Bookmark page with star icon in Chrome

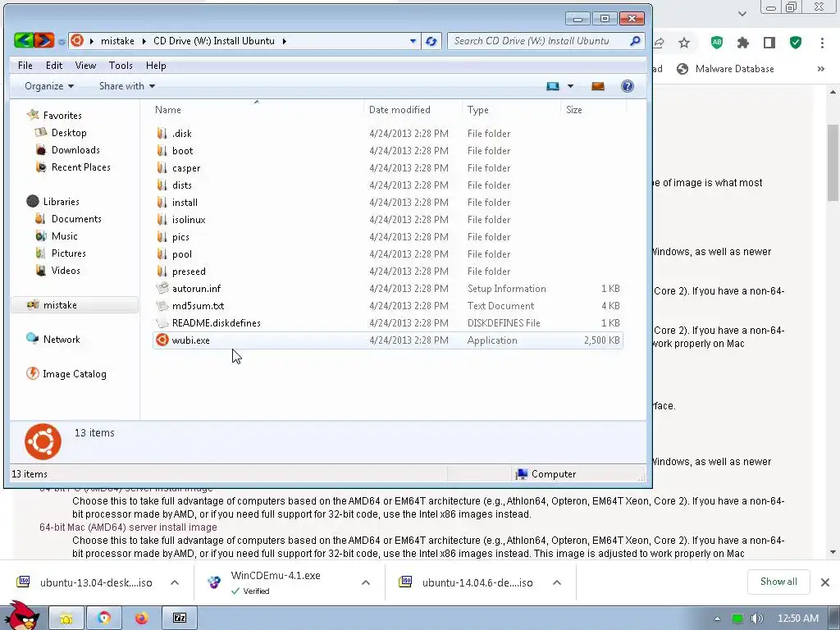[x=684, y=43]
